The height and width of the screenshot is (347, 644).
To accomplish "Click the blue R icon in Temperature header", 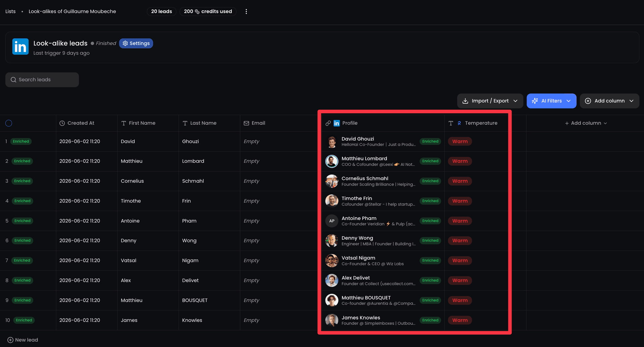I will pyautogui.click(x=459, y=123).
